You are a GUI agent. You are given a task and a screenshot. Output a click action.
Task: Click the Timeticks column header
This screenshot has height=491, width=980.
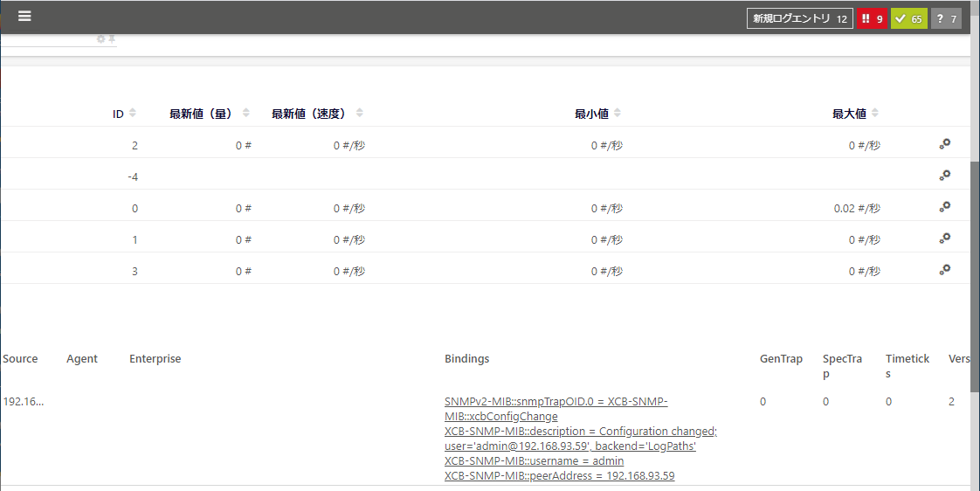[x=908, y=366]
